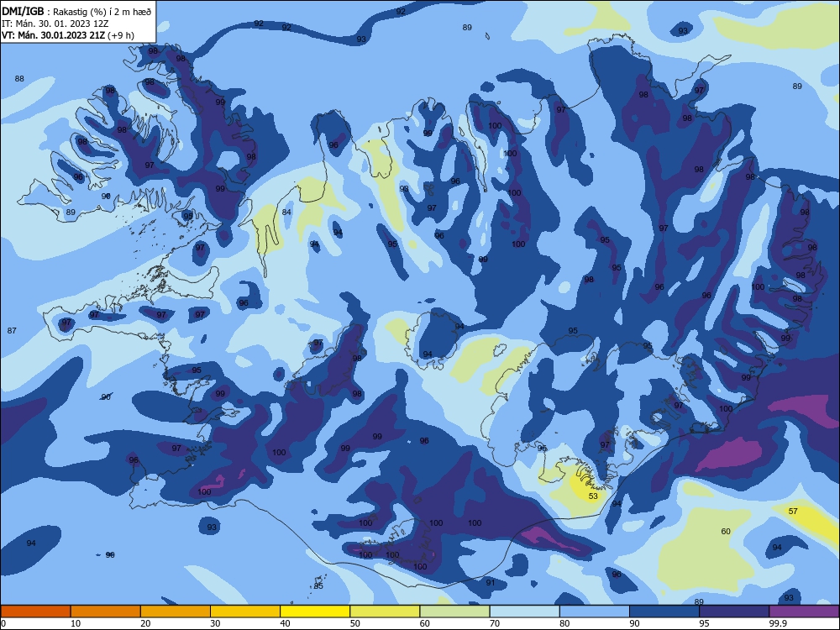840x630 pixels.
Task: Click the '91' value off the south coast
Action: (491, 582)
